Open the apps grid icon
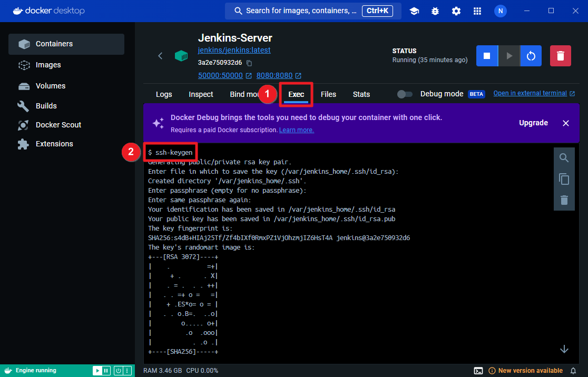This screenshot has width=588, height=377. pyautogui.click(x=477, y=11)
